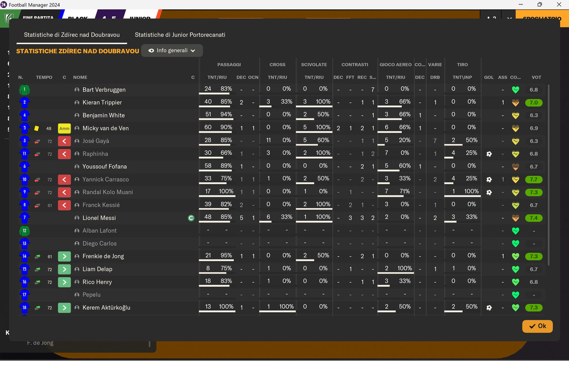Click the TIRO column group header
This screenshot has height=392, width=569.
[x=462, y=65]
